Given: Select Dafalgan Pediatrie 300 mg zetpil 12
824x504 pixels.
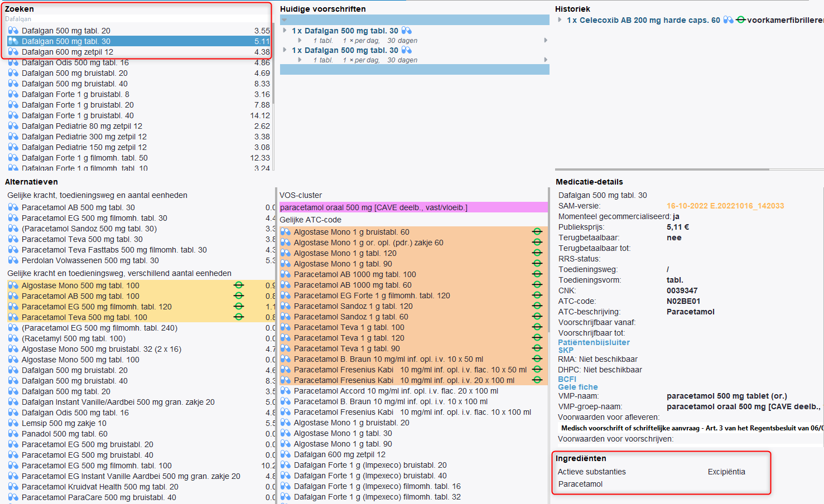Looking at the screenshot, I should point(138,137).
